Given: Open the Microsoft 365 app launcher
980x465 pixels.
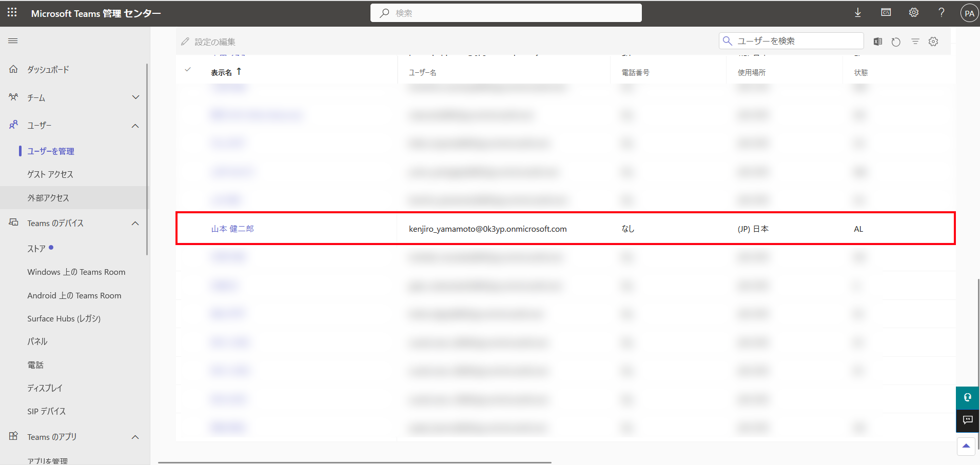Looking at the screenshot, I should coord(12,13).
